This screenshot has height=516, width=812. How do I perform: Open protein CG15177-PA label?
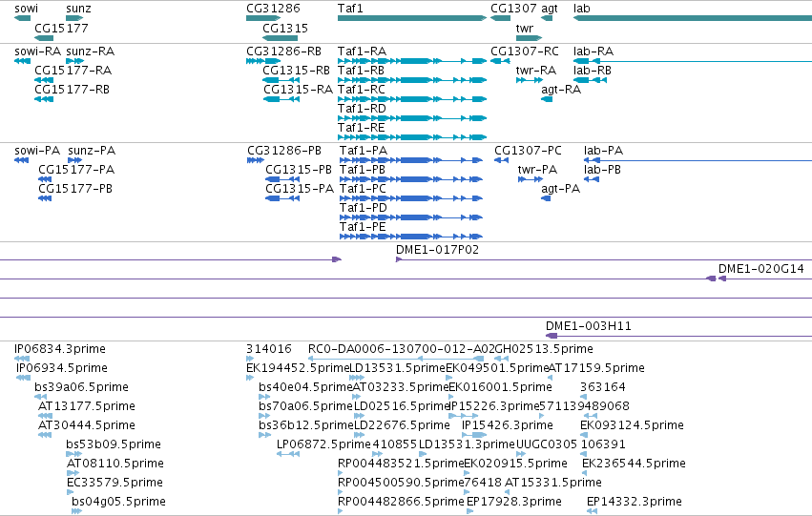pos(76,170)
